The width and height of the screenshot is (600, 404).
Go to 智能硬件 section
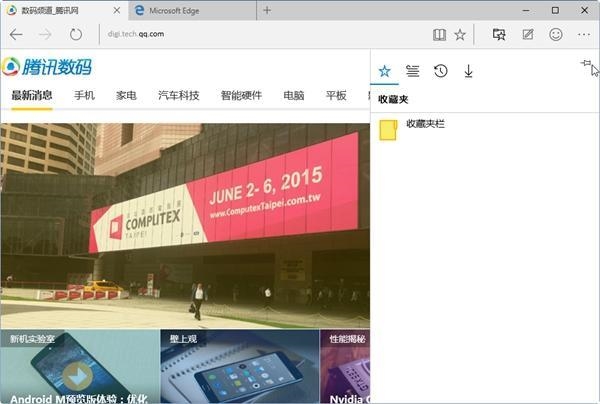tap(241, 95)
